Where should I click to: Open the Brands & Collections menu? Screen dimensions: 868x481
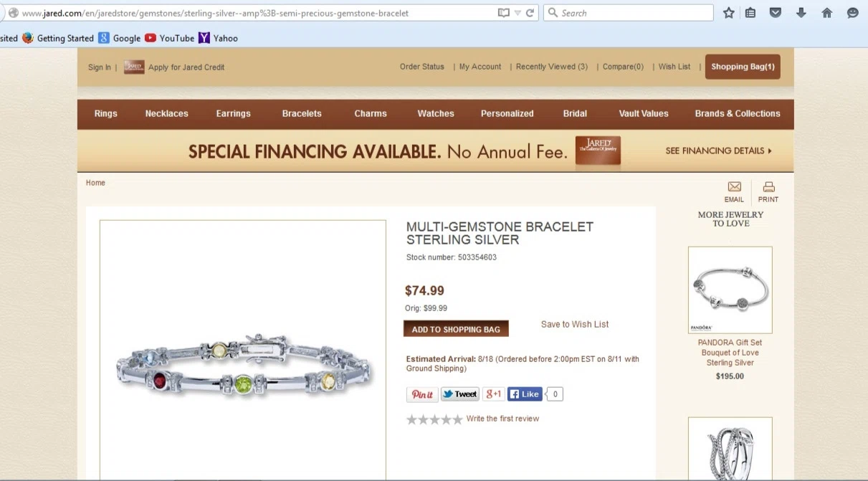click(738, 114)
